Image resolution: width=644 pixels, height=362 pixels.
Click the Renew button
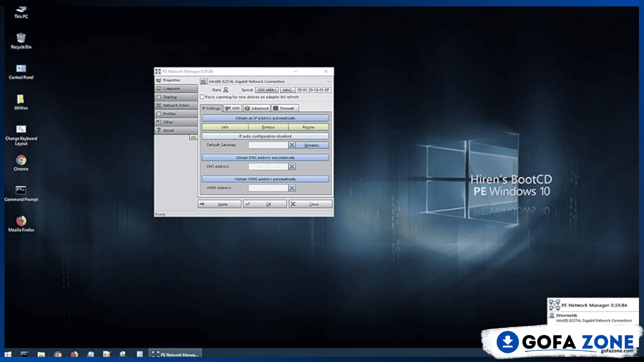308,127
